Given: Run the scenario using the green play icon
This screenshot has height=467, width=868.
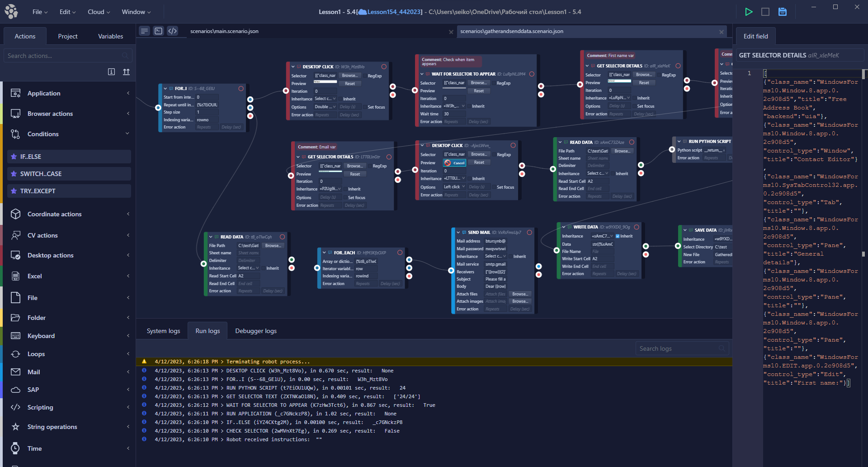Looking at the screenshot, I should (x=749, y=12).
